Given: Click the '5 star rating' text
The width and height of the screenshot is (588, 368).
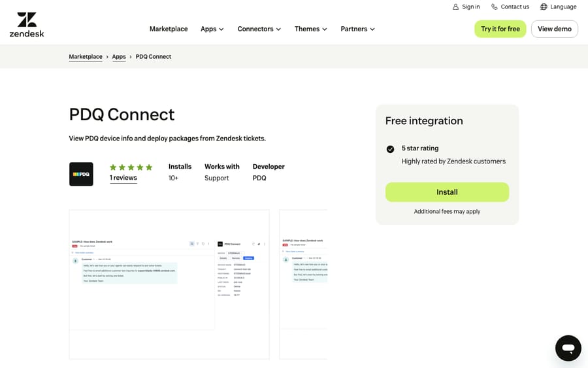Looking at the screenshot, I should coord(420,148).
